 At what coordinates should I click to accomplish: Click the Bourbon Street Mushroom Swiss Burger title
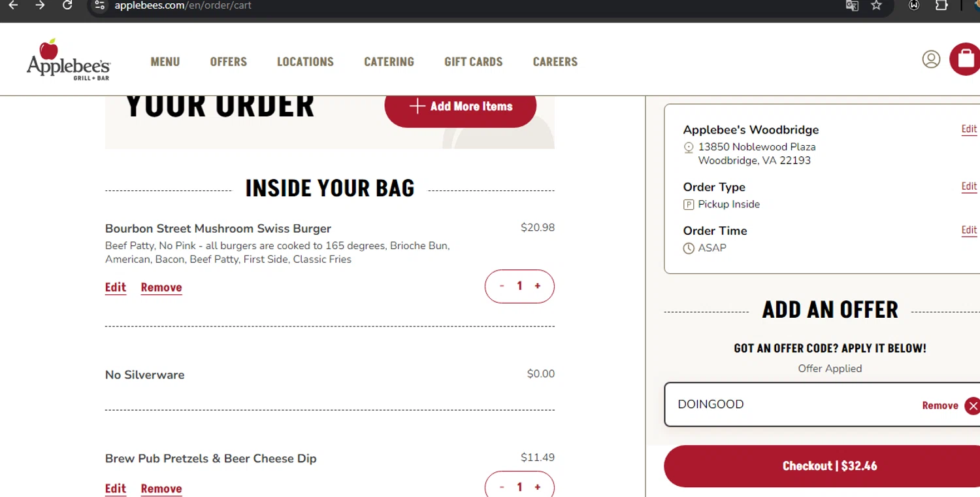point(218,229)
